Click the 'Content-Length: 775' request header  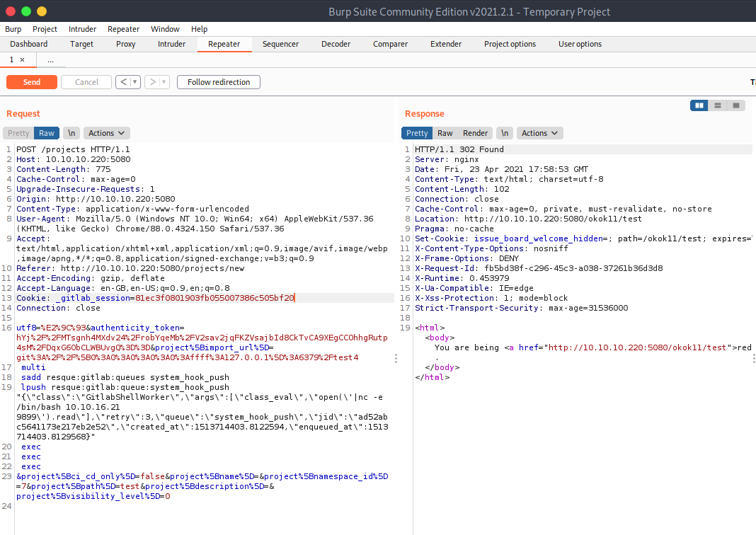coord(64,169)
